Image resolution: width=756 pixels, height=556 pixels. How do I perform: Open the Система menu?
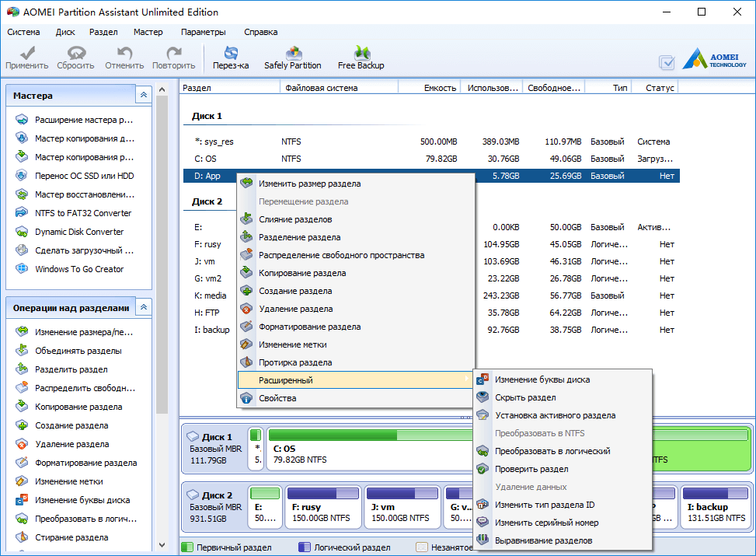click(23, 32)
